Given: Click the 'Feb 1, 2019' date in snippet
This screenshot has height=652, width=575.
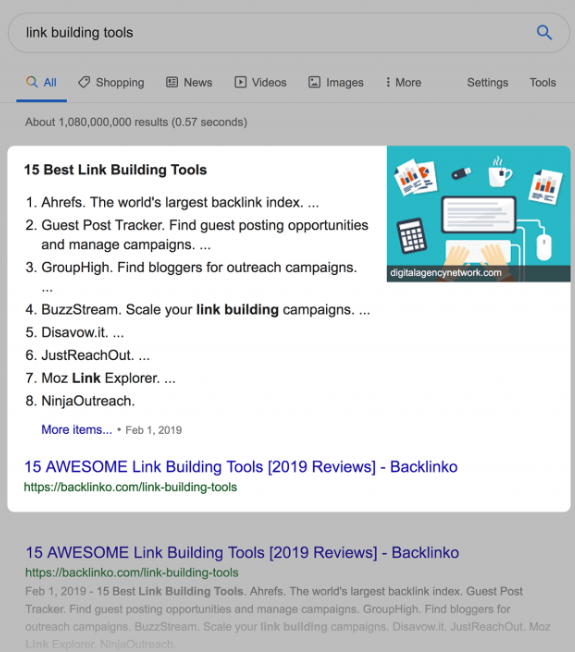Looking at the screenshot, I should (153, 430).
